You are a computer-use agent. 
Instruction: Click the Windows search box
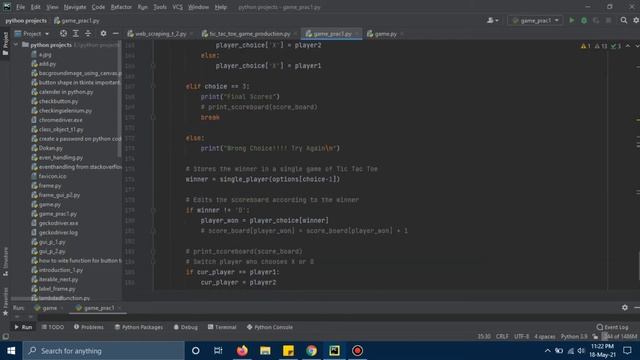(x=103, y=351)
